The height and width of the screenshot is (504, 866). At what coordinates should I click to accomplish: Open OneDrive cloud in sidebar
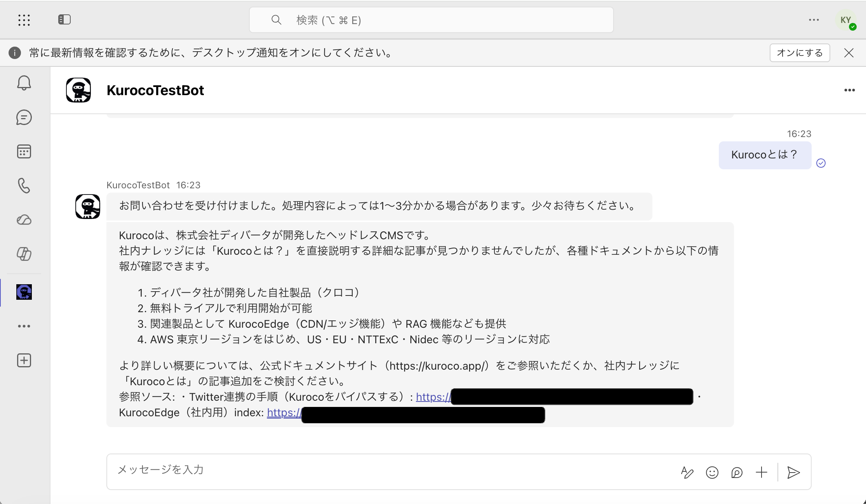point(24,220)
